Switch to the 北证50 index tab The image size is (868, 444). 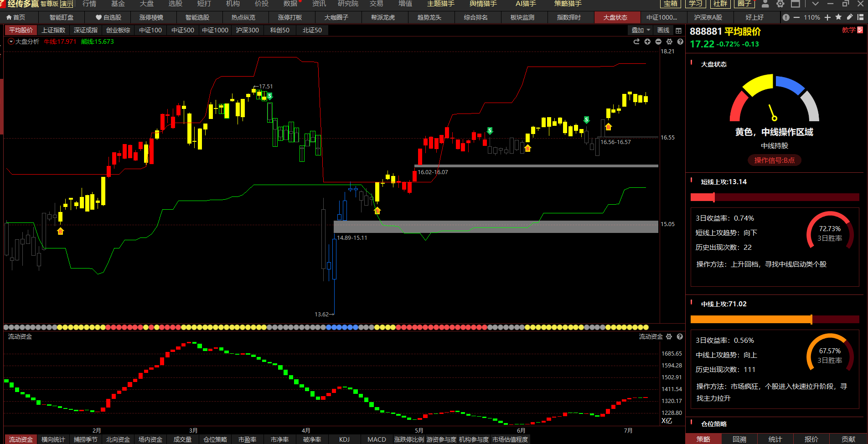[x=312, y=30]
